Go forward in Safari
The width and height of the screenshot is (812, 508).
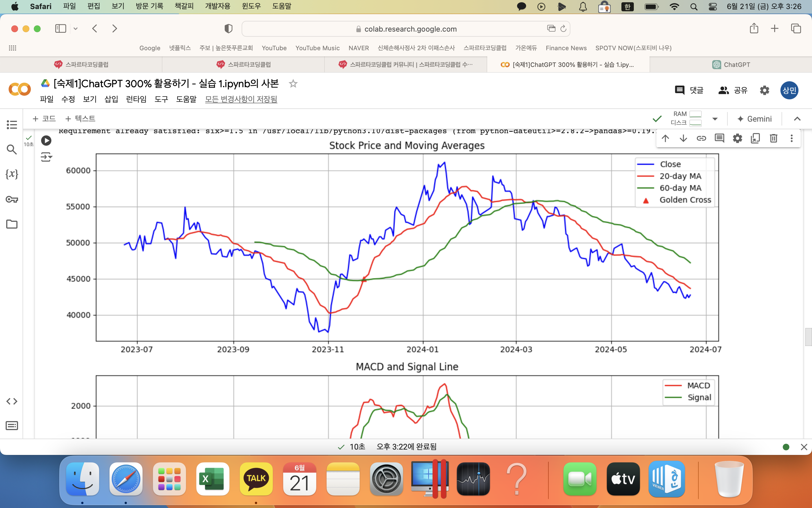point(115,29)
